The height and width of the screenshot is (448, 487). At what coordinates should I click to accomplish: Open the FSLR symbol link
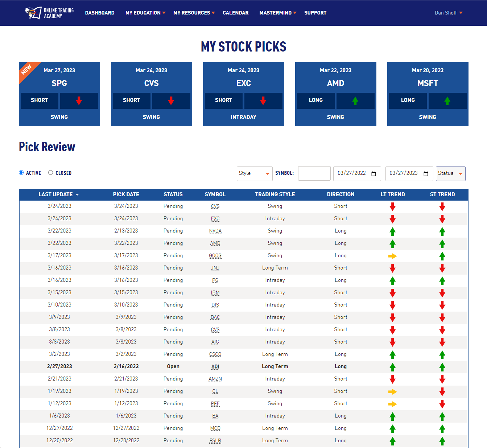point(215,441)
